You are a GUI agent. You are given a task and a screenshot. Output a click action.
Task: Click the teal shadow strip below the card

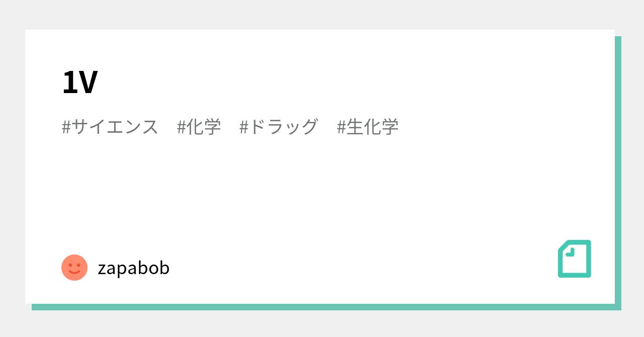tap(322, 307)
